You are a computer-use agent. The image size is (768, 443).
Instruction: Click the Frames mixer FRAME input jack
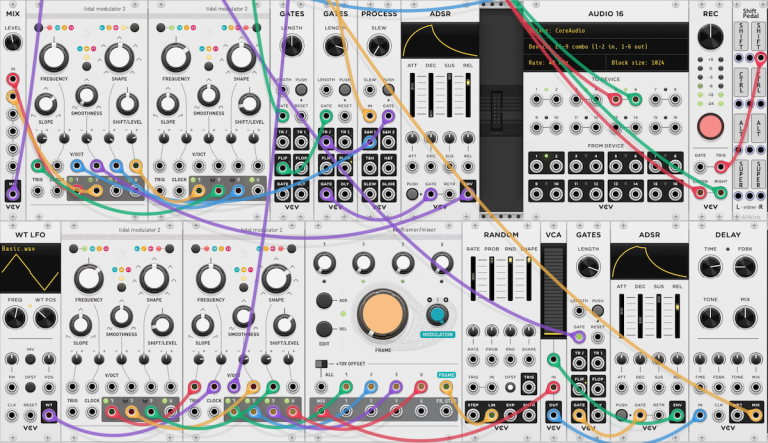coord(446,387)
